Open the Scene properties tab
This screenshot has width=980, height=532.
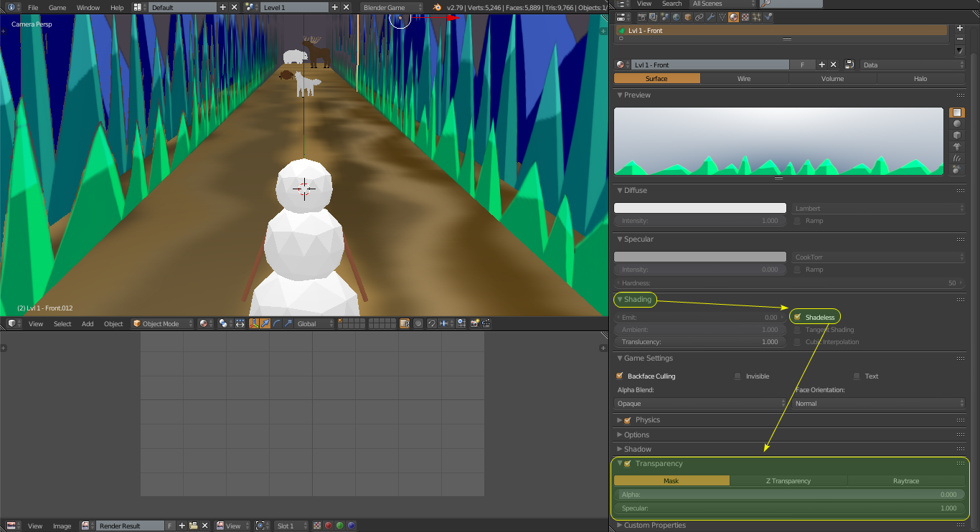click(x=665, y=17)
